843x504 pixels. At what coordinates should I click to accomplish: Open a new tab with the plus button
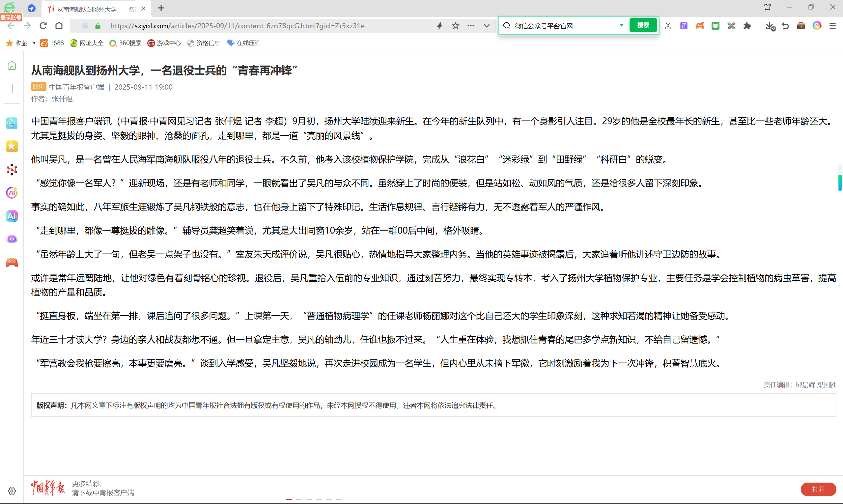pos(161,8)
